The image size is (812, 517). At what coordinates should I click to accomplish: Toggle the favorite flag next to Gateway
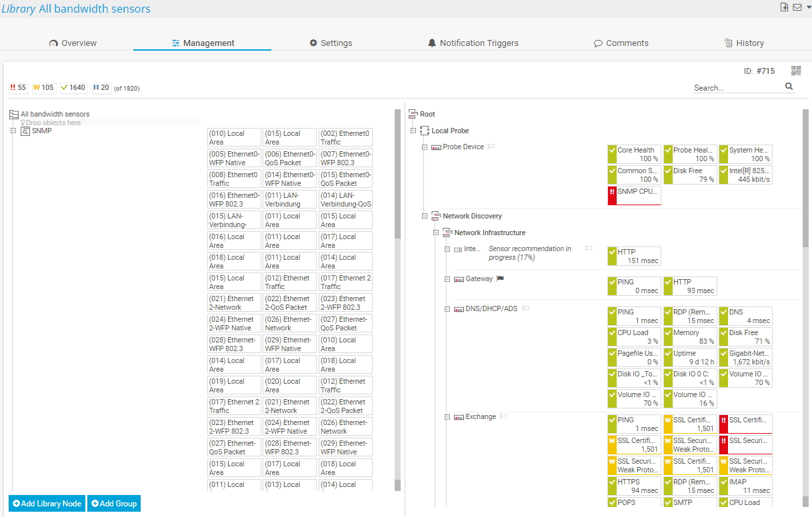[500, 278]
